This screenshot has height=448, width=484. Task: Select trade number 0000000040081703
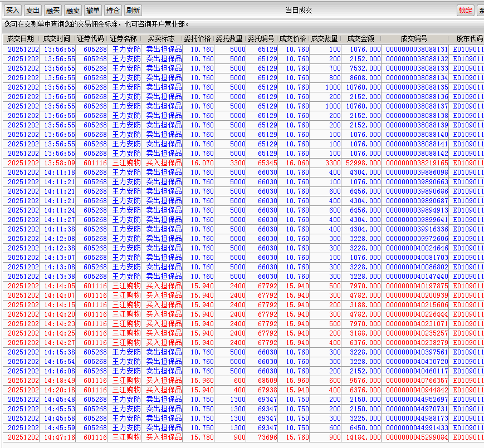tap(417, 258)
